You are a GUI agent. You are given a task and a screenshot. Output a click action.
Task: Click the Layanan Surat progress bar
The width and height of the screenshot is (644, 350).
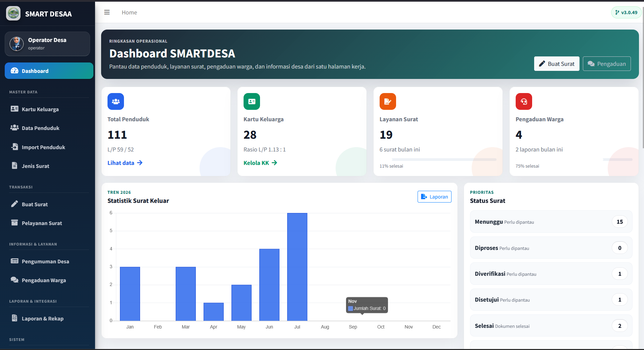point(444,159)
